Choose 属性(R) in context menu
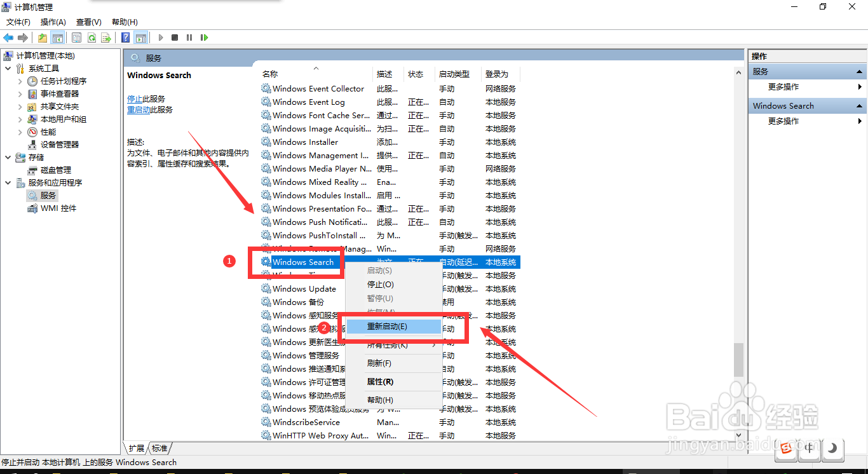Viewport: 868px width, 474px height. point(393,382)
